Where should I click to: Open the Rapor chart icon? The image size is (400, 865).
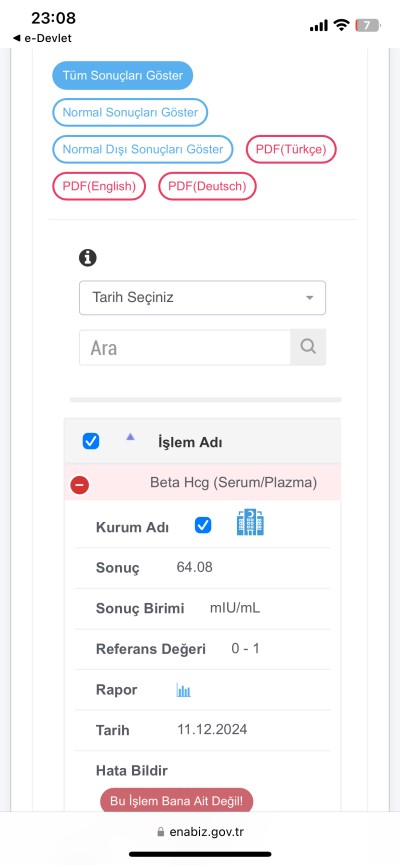[x=184, y=690]
